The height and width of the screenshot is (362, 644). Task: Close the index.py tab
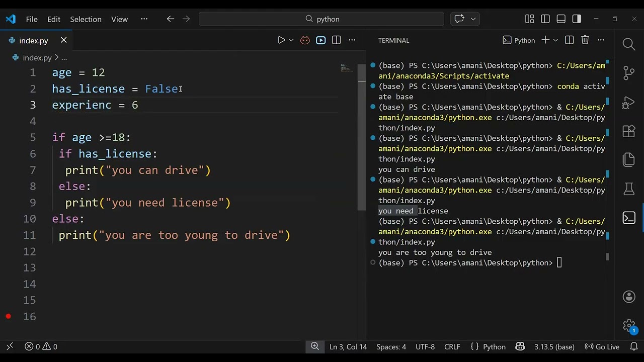click(63, 40)
